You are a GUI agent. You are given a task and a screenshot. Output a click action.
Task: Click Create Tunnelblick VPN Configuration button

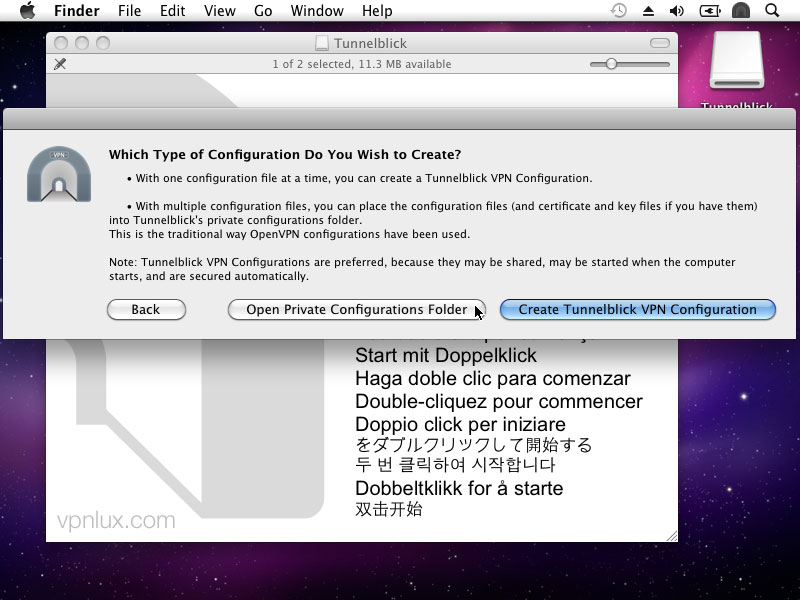[x=637, y=310]
